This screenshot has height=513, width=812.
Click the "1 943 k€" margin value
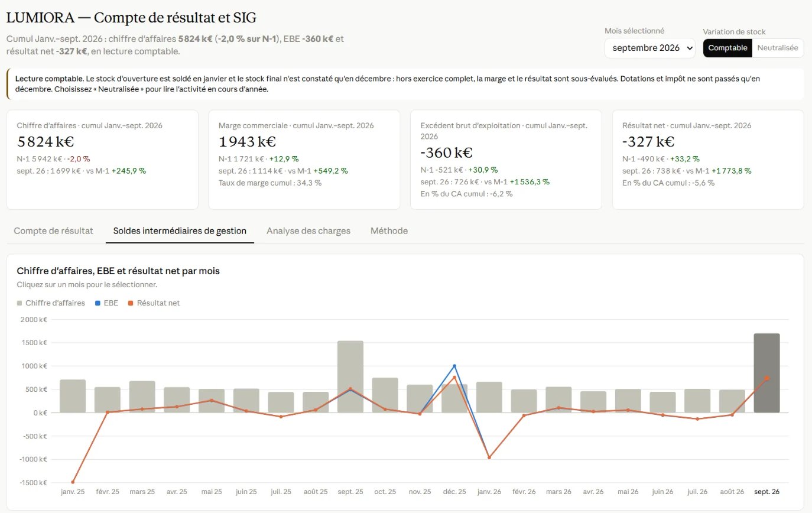click(x=248, y=142)
